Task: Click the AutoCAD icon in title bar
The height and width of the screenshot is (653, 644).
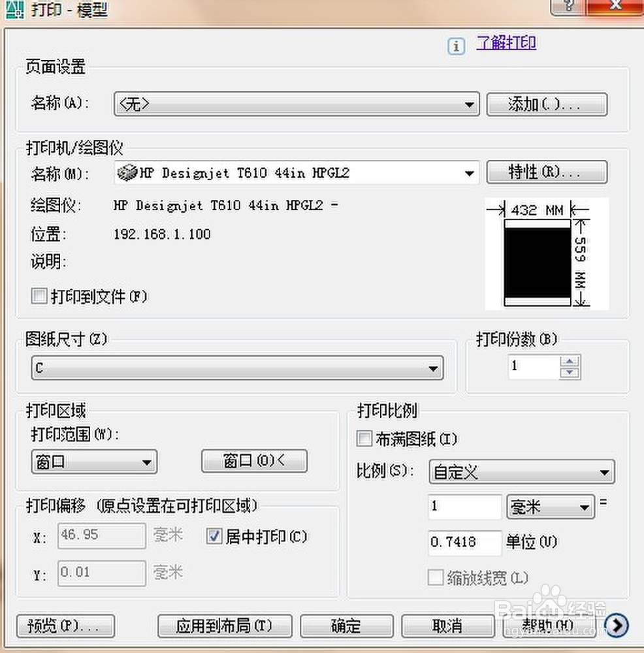Action: point(15,10)
